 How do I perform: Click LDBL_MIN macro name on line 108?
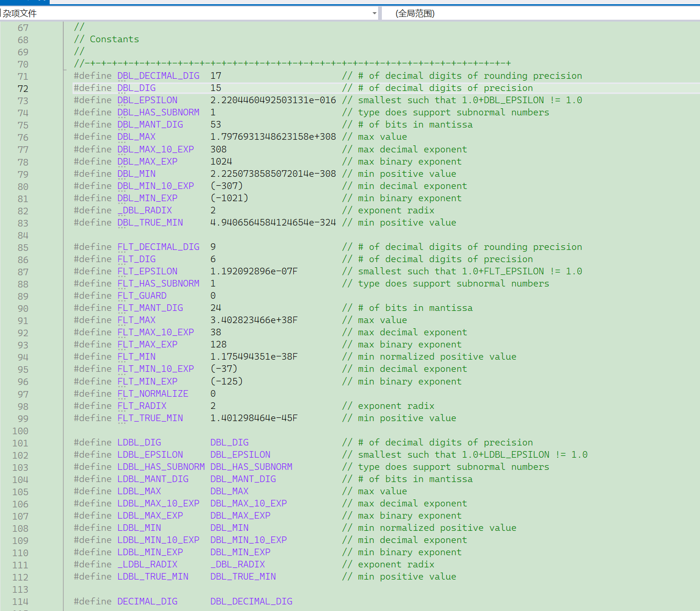[x=139, y=528]
